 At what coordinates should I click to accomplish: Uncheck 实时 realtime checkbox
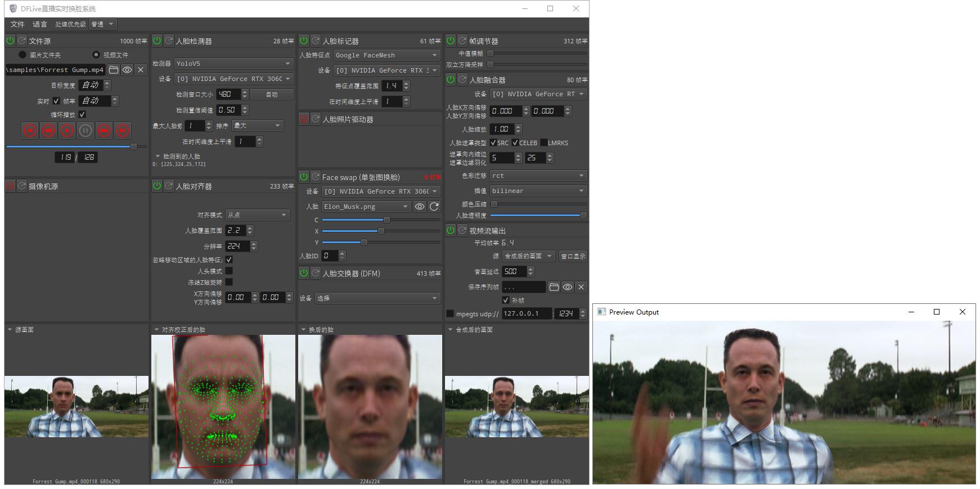[x=56, y=101]
